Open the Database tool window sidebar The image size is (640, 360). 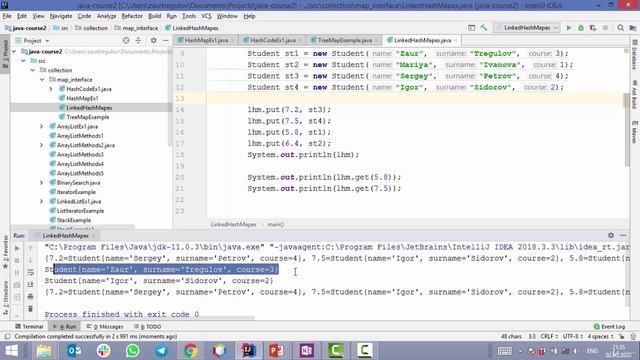pos(635,55)
